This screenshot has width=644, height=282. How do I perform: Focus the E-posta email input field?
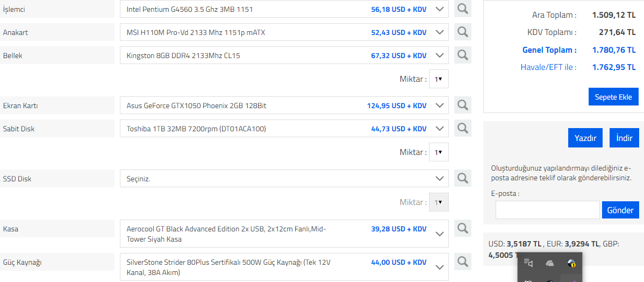(x=547, y=210)
